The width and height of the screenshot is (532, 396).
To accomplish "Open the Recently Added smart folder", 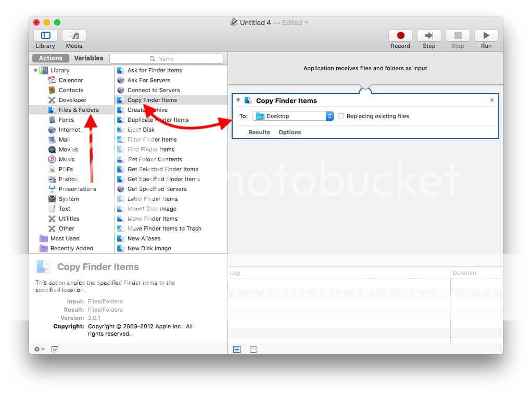I will coord(67,248).
